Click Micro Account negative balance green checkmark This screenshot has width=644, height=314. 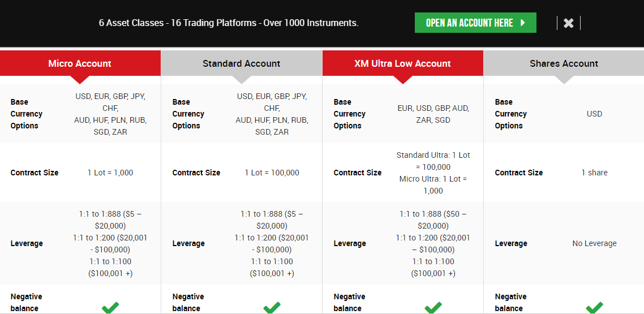click(x=110, y=307)
